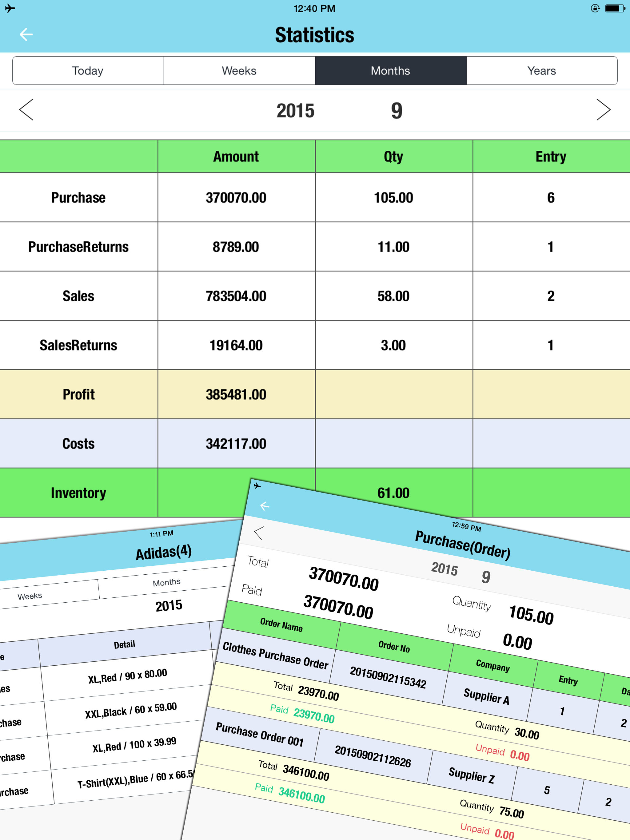Tap the Inventory row label
The height and width of the screenshot is (840, 630).
pos(79,493)
